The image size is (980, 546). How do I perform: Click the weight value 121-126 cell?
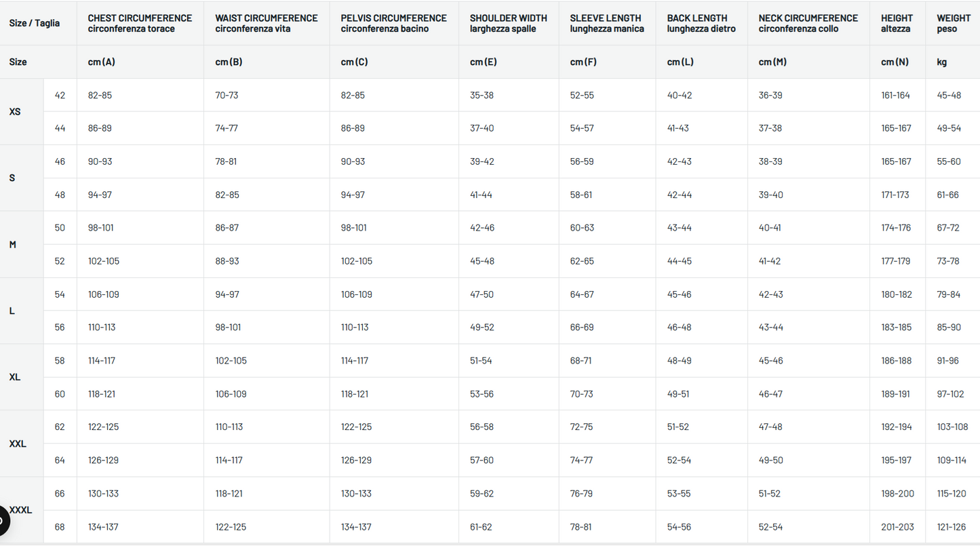point(951,527)
